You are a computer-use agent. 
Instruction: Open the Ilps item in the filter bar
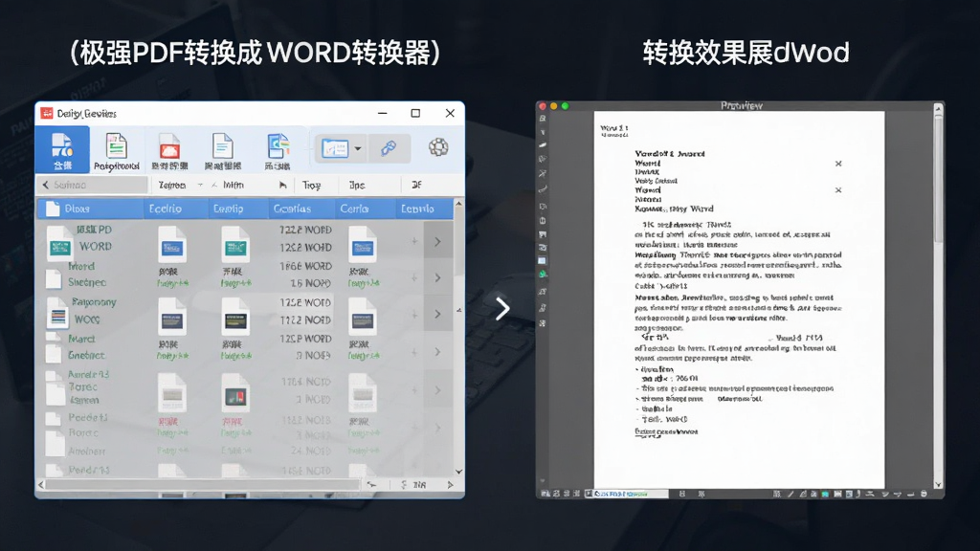[357, 185]
